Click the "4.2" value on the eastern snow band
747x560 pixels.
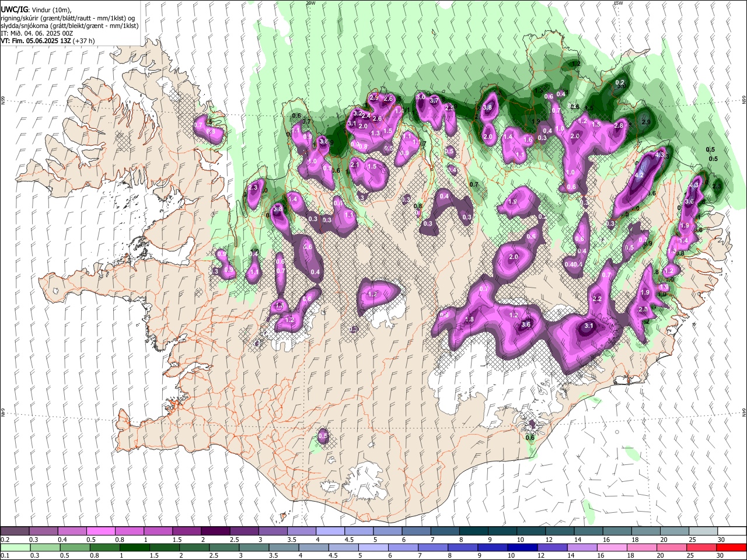638,174
